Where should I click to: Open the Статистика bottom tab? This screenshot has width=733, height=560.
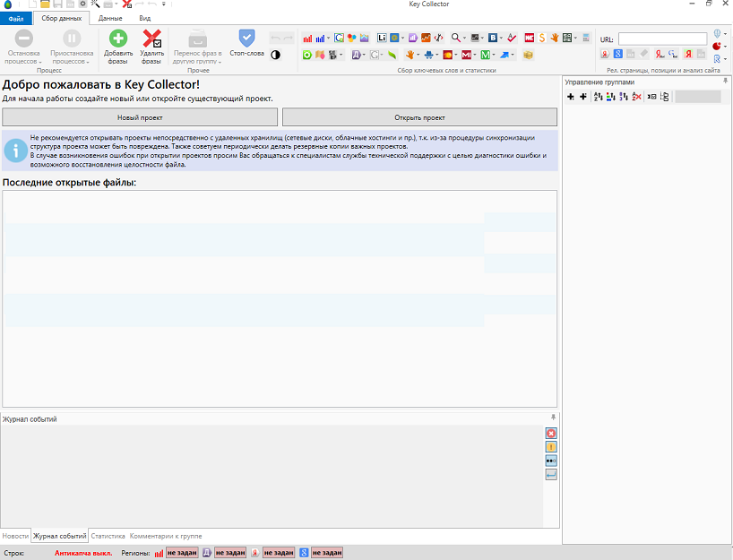[x=108, y=536]
